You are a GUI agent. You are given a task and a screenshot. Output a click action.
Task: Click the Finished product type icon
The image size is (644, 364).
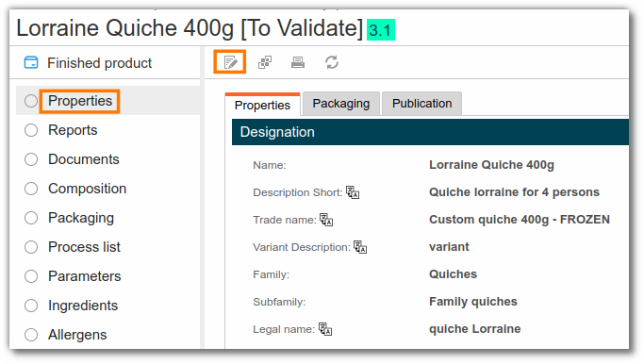pos(31,63)
